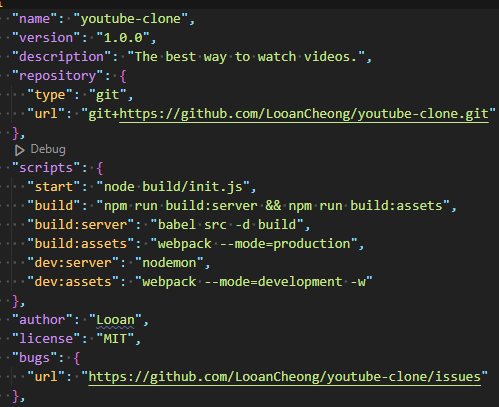
Task: Open the repository git URL link
Action: 304,114
